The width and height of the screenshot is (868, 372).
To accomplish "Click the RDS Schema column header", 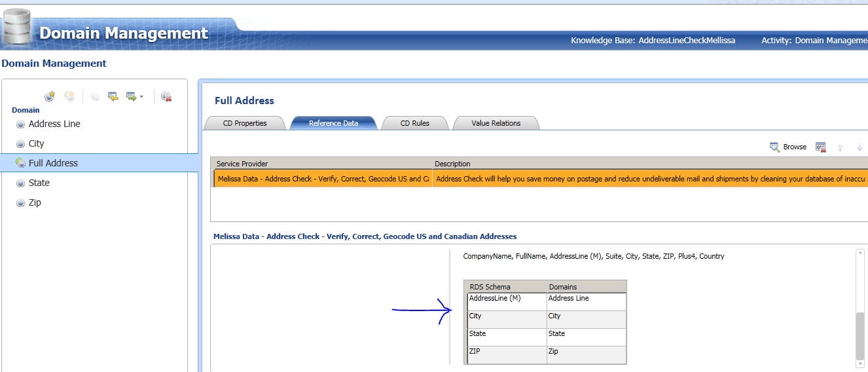I will coord(505,287).
